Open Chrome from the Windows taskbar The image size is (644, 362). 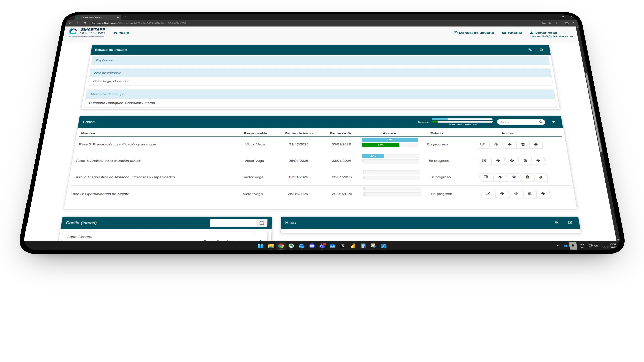tap(281, 246)
